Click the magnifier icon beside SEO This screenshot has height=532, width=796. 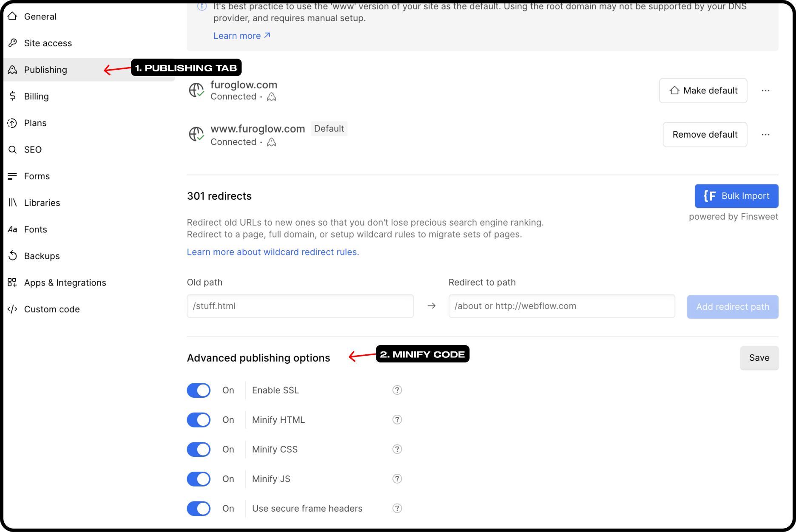(x=12, y=150)
